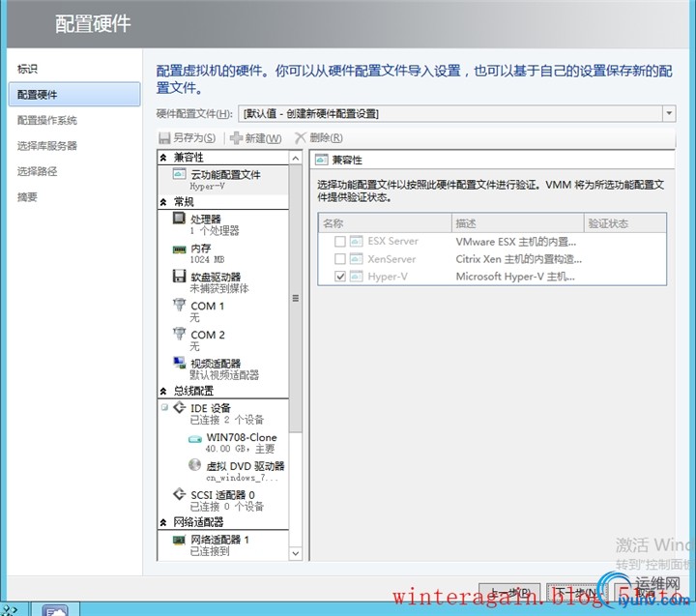Click the COM 2 port icon
The height and width of the screenshot is (616, 696).
pyautogui.click(x=180, y=334)
